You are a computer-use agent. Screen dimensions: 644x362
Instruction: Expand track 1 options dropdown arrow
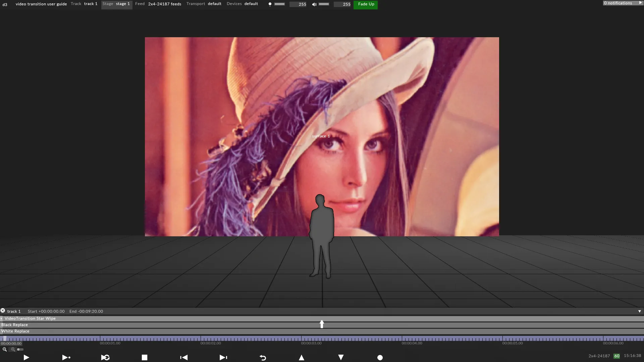(640, 311)
